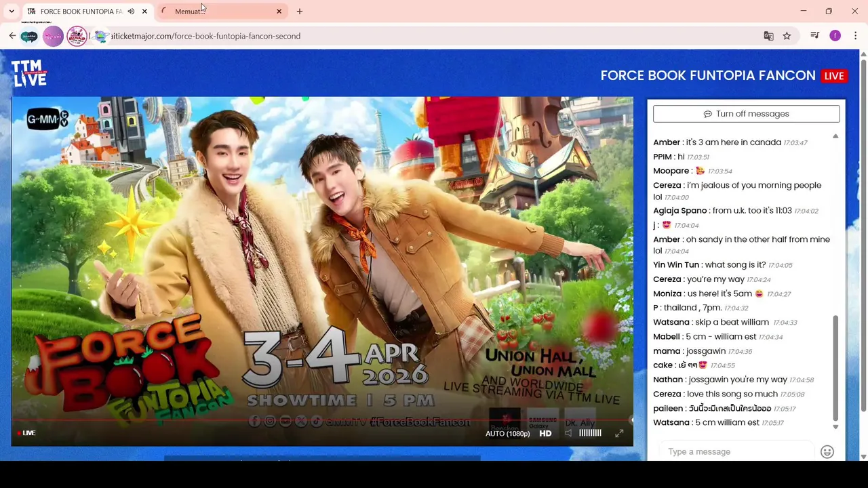Image resolution: width=868 pixels, height=488 pixels.
Task: Click the GMMTV logo on video
Action: point(47,120)
